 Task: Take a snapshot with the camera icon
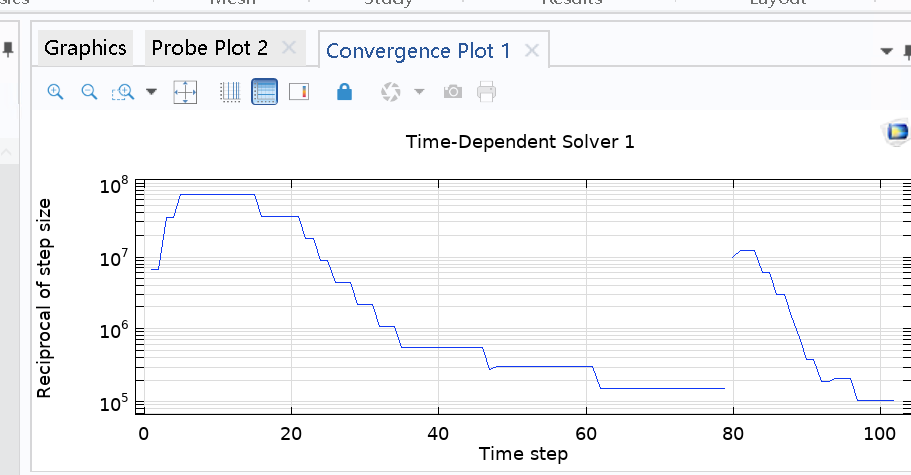pos(453,92)
